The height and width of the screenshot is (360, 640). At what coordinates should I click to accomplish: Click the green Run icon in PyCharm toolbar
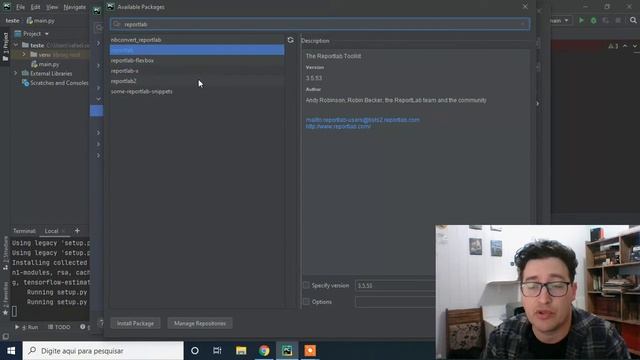581,20
